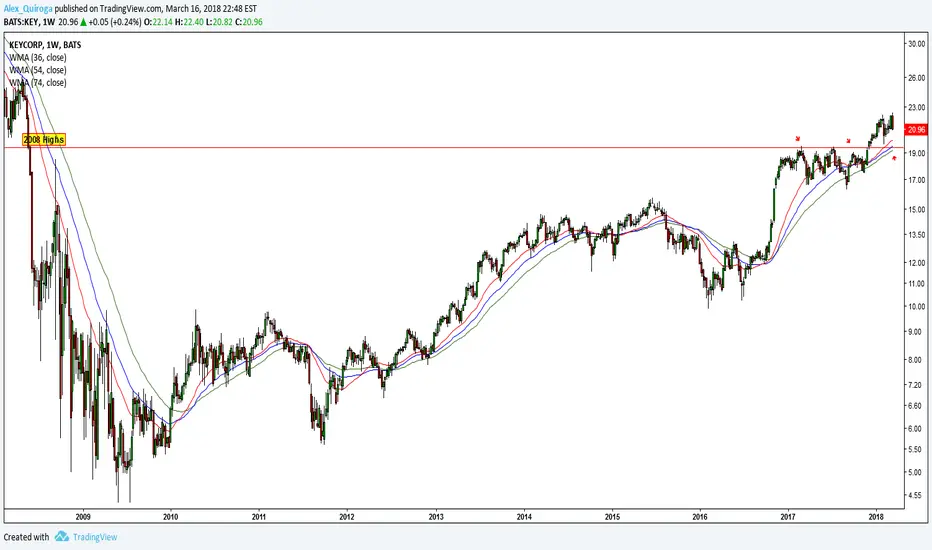Click the "11.00" price axis label
The image size is (932, 550).
[x=917, y=284]
